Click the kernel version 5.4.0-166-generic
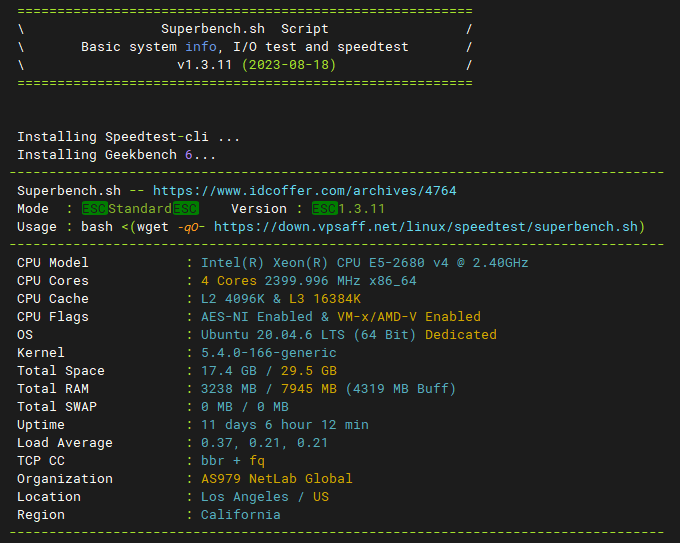Image resolution: width=680 pixels, height=543 pixels. tap(268, 353)
